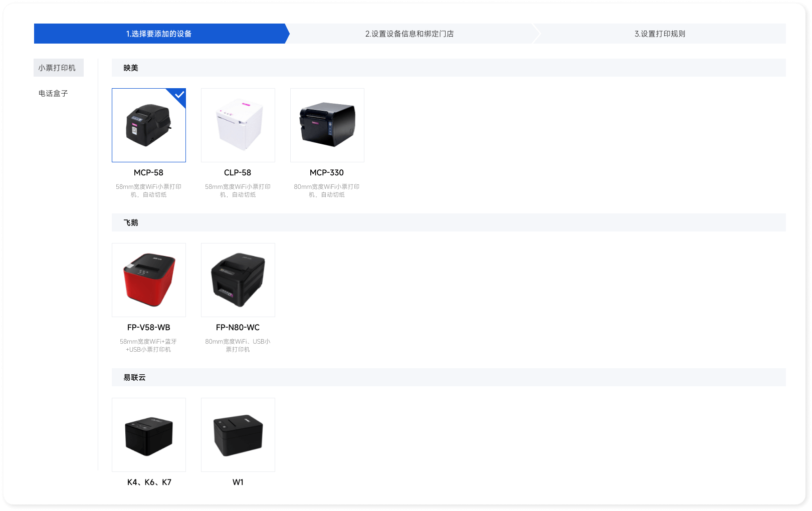Click the 飞鹅 brand section header
The height and width of the screenshot is (511, 812).
point(131,222)
